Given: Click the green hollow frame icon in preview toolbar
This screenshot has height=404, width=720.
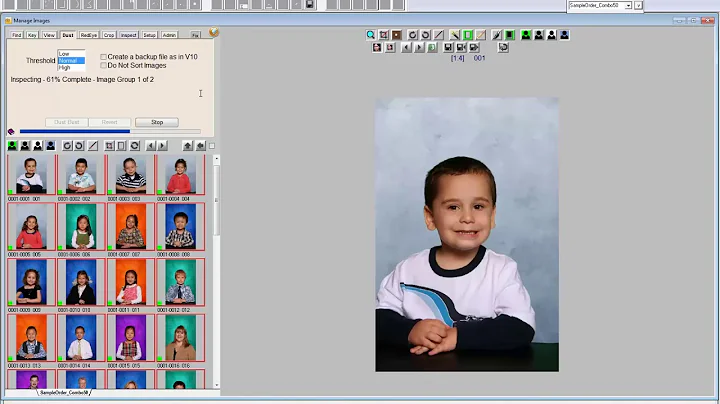Looking at the screenshot, I should tap(467, 35).
